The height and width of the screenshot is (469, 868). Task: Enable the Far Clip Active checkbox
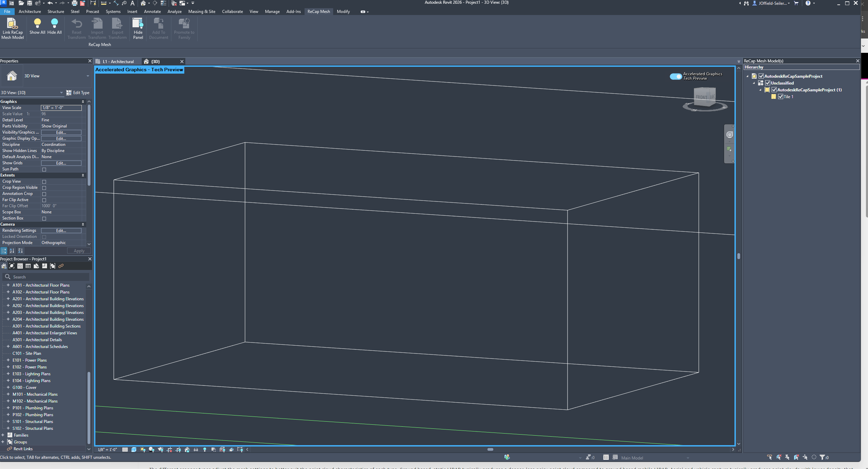click(x=44, y=200)
